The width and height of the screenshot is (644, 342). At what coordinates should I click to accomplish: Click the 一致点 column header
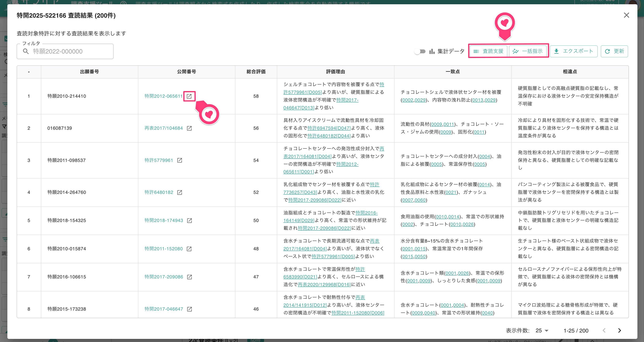click(453, 72)
